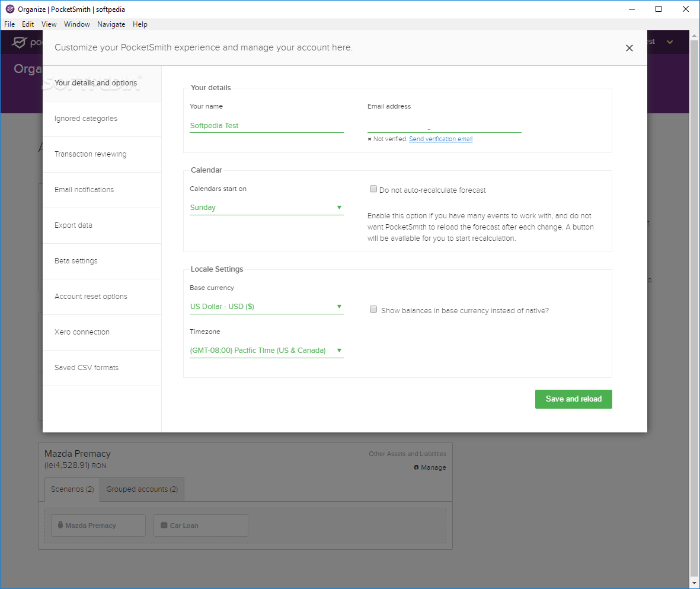
Task: Open the View menu
Action: [49, 24]
